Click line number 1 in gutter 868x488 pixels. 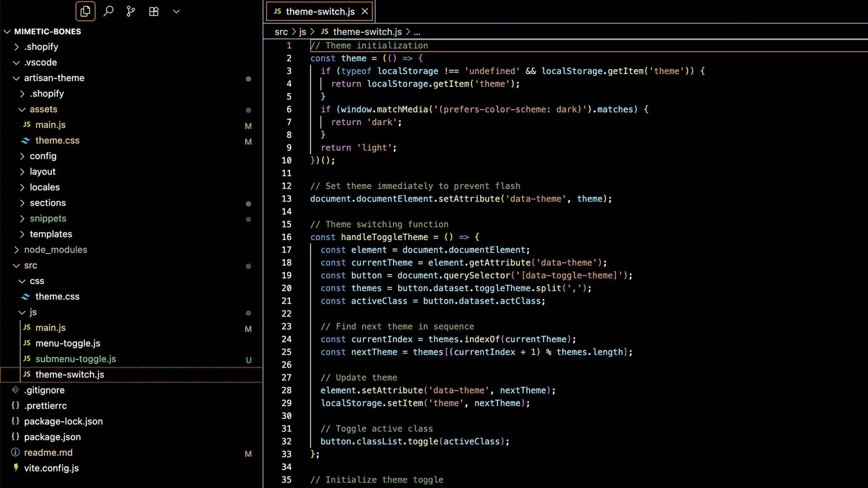click(x=289, y=45)
